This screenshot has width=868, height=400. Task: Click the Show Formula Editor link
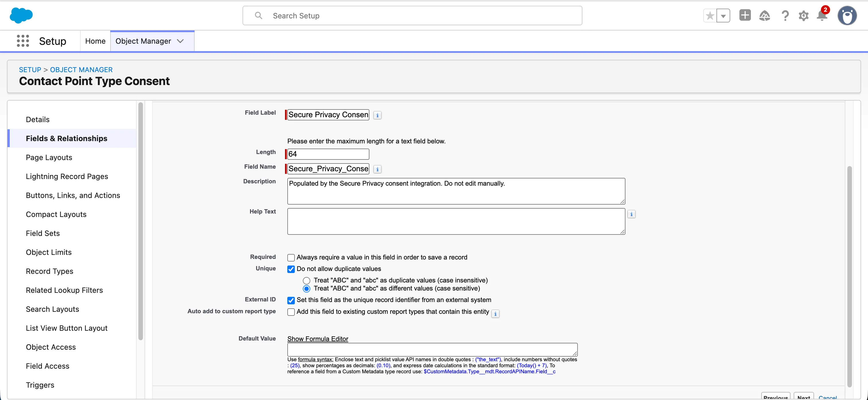coord(317,339)
